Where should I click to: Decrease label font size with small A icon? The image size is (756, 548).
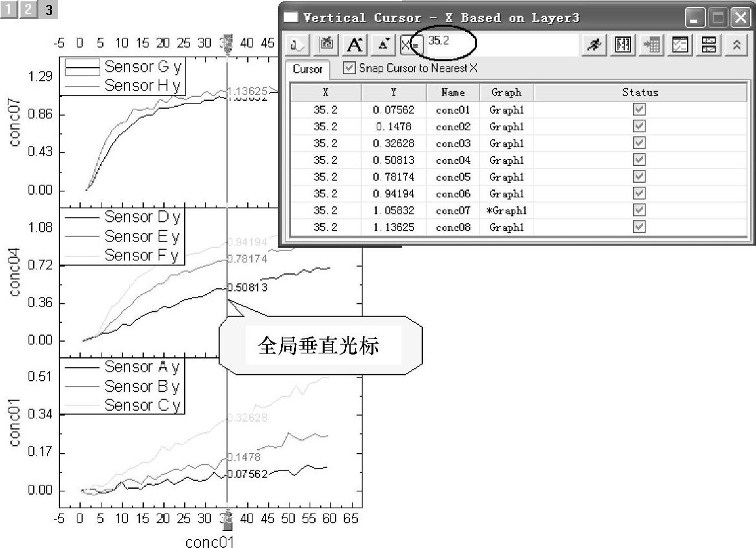point(384,46)
